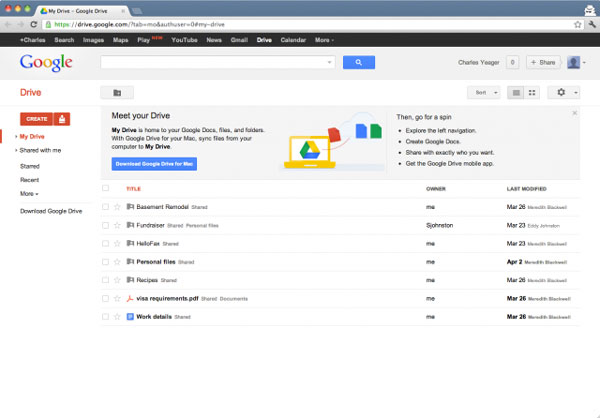The image size is (600, 418).
Task: Click the upload icon next to Create
Action: pos(62,119)
